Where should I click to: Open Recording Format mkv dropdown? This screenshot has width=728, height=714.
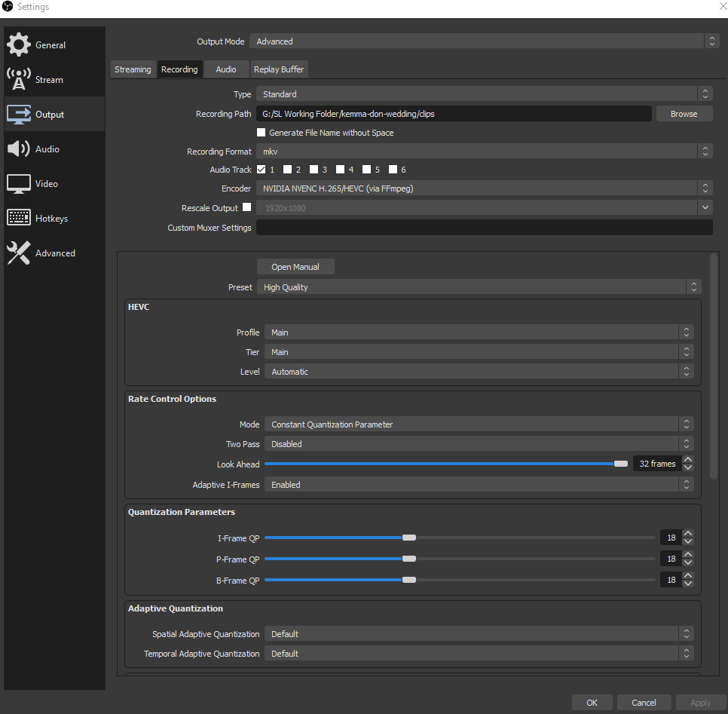point(485,151)
